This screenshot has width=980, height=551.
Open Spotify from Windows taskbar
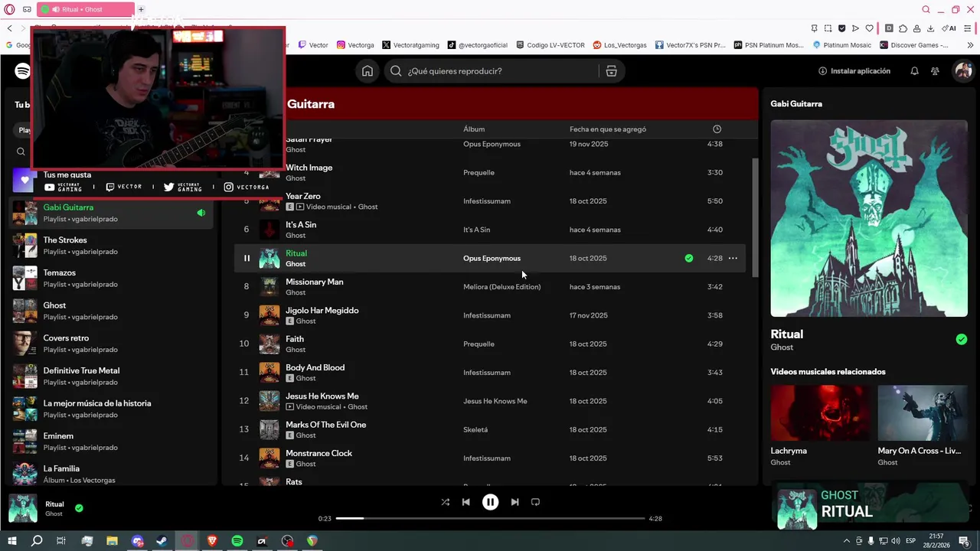click(x=237, y=541)
